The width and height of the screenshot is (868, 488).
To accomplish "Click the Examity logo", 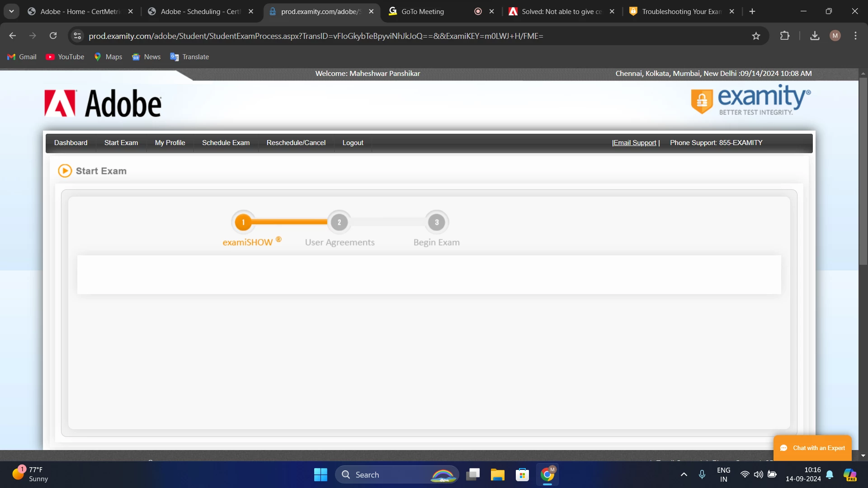I will pyautogui.click(x=750, y=100).
